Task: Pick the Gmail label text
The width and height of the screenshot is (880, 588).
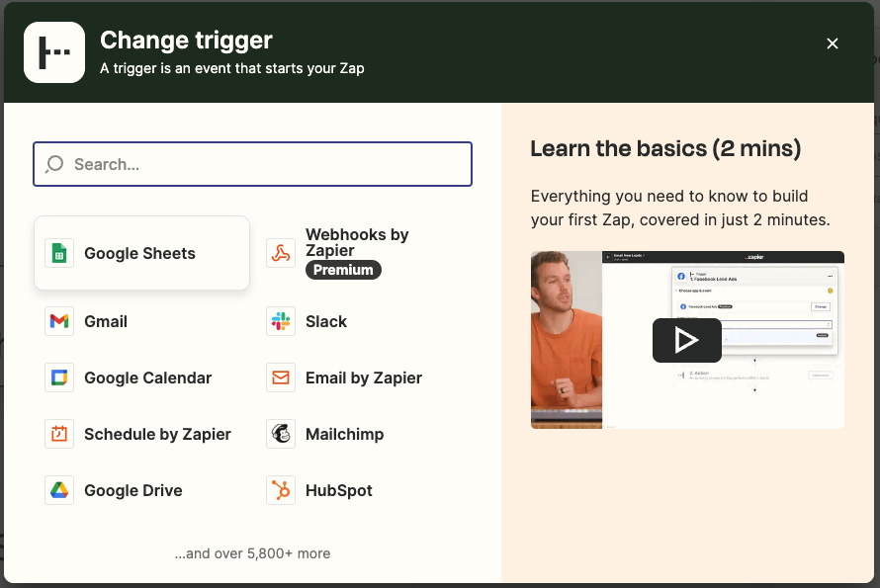Action: pos(106,321)
